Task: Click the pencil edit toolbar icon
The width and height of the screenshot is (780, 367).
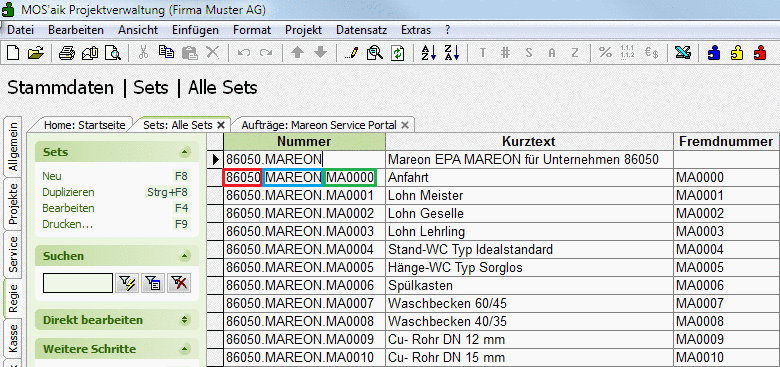Action: click(351, 53)
